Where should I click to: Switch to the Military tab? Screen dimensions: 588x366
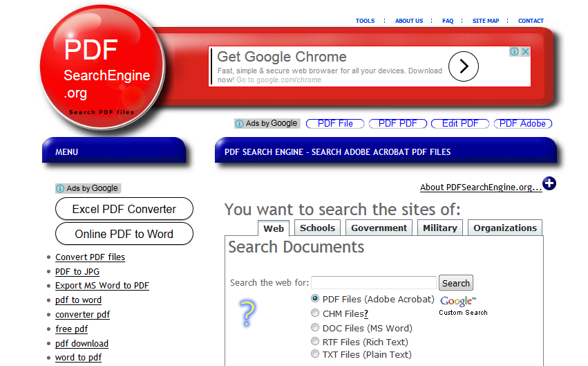[440, 228]
